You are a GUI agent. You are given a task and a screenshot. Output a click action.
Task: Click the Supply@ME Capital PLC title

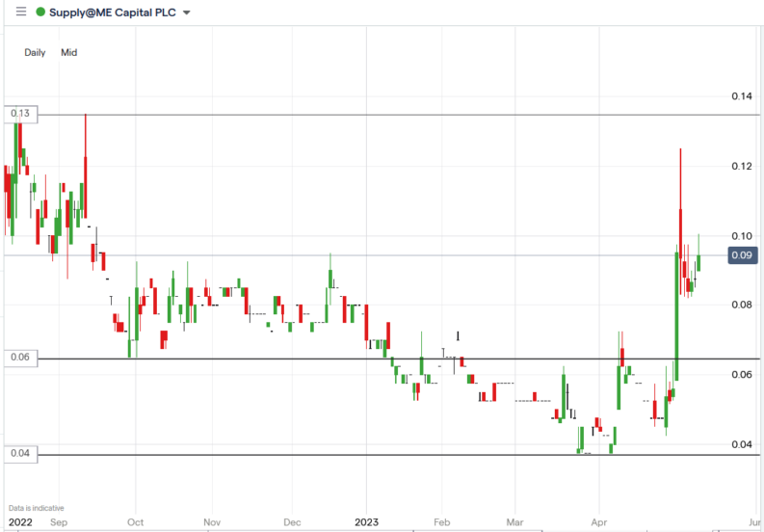[113, 13]
